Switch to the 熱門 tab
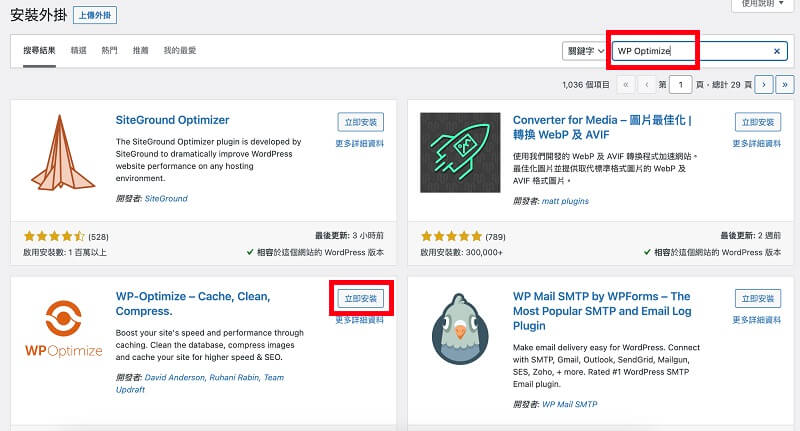 coord(109,50)
